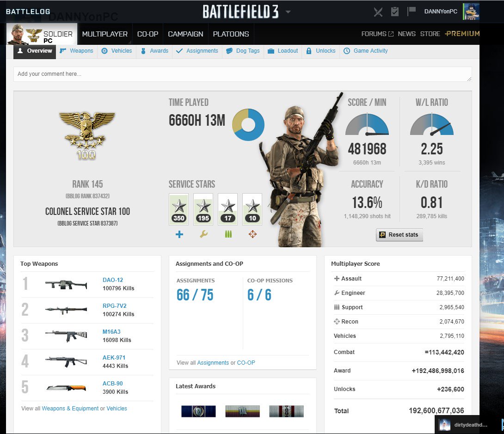Click the 6 / 6 co-op missions count
This screenshot has height=434, width=504.
pyautogui.click(x=259, y=295)
